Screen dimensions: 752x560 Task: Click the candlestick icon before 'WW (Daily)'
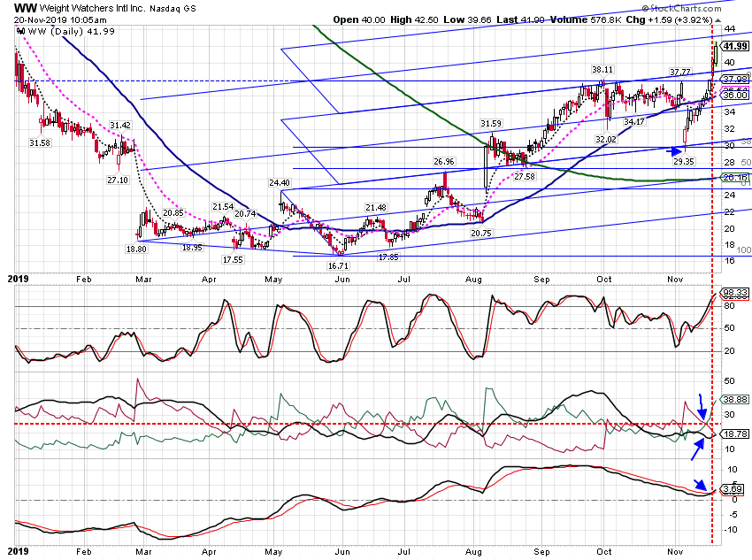point(20,31)
